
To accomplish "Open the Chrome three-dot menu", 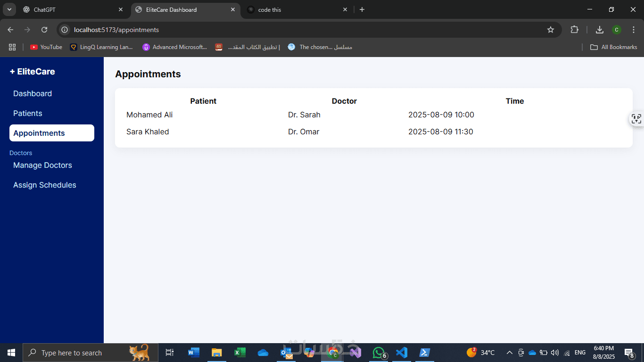I will coord(634,30).
